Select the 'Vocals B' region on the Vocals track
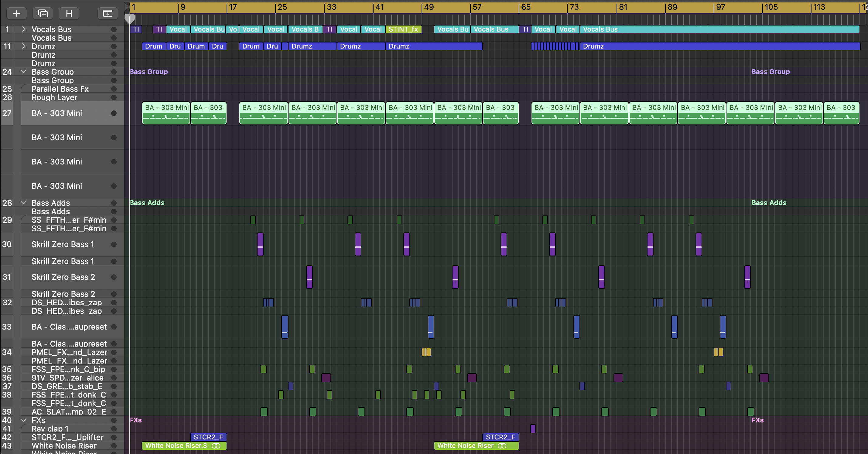This screenshot has width=868, height=454. [305, 29]
